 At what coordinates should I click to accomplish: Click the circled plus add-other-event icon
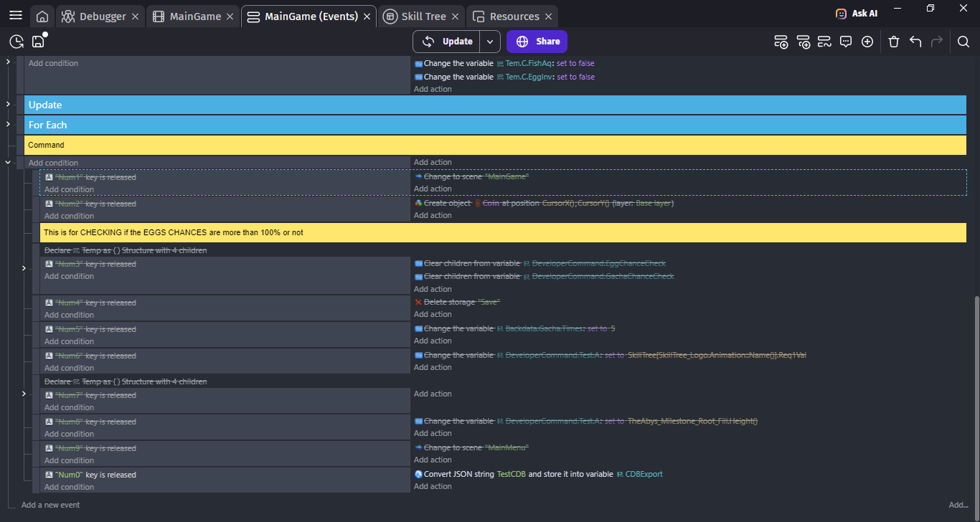pyautogui.click(x=867, y=42)
